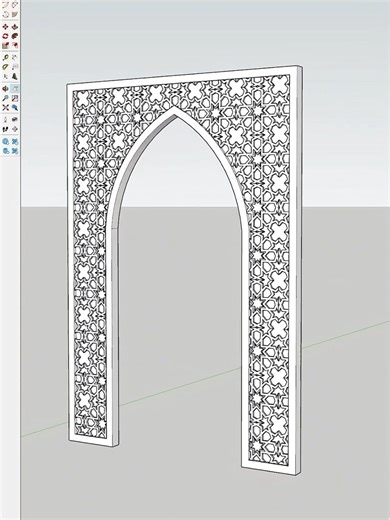The image size is (390, 520).
Task: Activate the Zoom magnifier tool
Action: (5, 98)
